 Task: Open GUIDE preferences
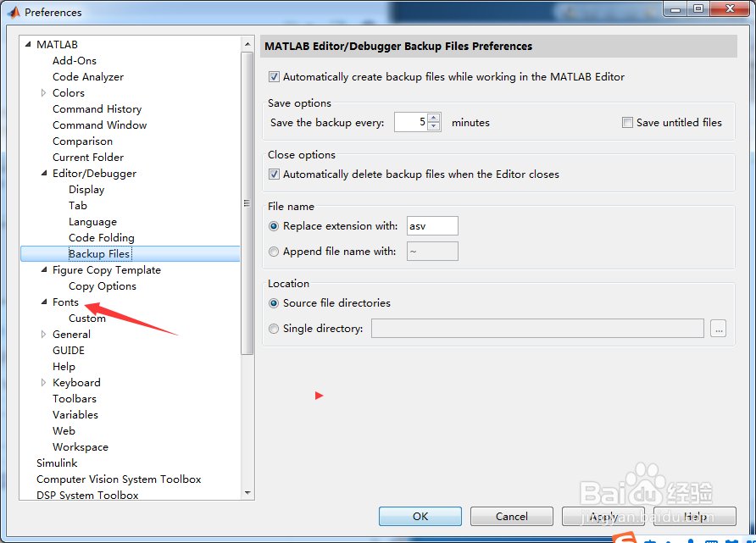click(69, 350)
